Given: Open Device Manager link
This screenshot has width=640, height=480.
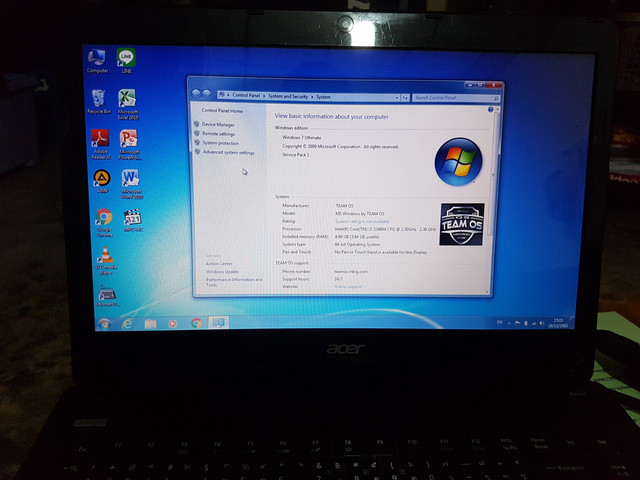Looking at the screenshot, I should pyautogui.click(x=218, y=124).
